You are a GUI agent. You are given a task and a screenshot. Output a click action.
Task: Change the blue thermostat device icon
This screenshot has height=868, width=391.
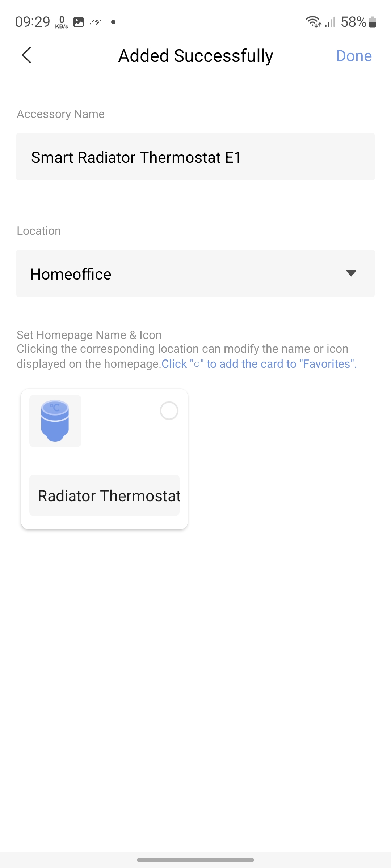click(55, 421)
